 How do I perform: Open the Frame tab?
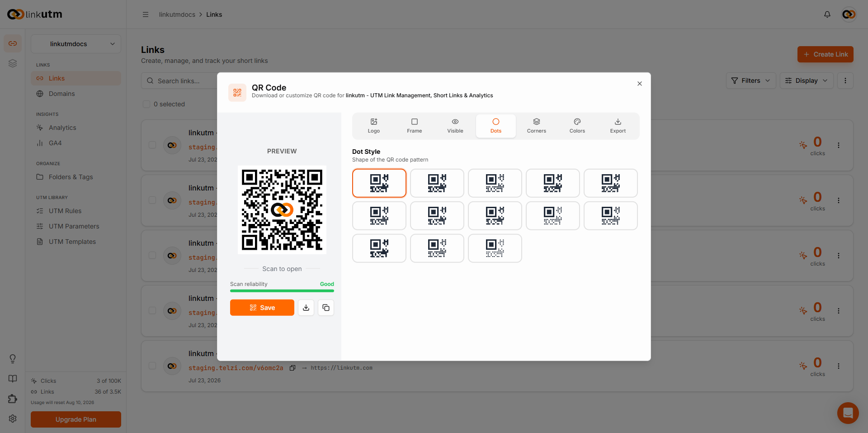(414, 126)
